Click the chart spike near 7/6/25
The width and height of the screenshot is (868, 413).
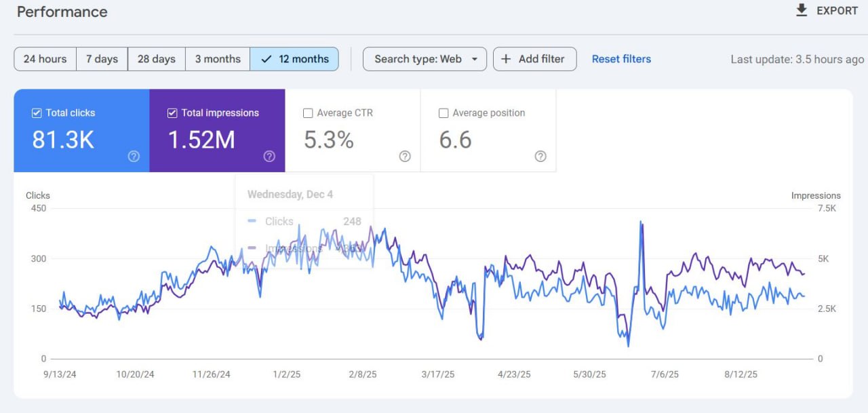[x=641, y=222]
